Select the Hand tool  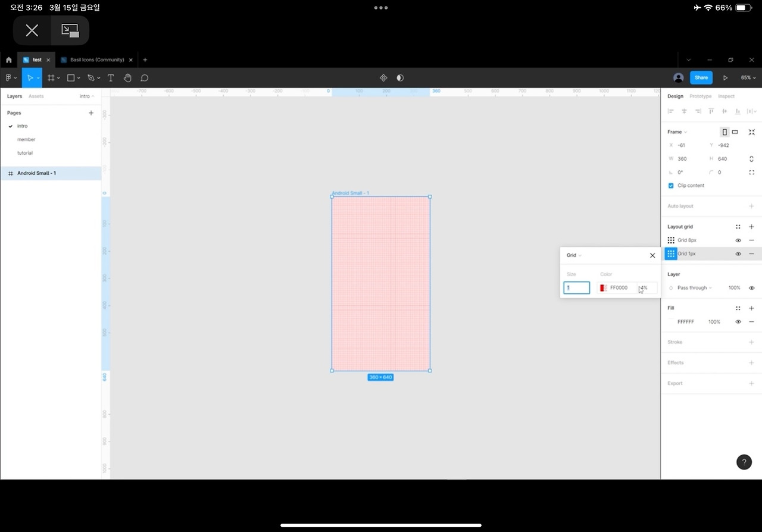pyautogui.click(x=127, y=78)
